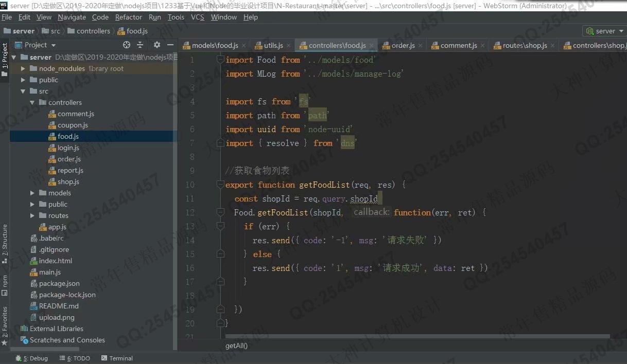
Task: Fold the import block at line 1
Action: point(220,60)
